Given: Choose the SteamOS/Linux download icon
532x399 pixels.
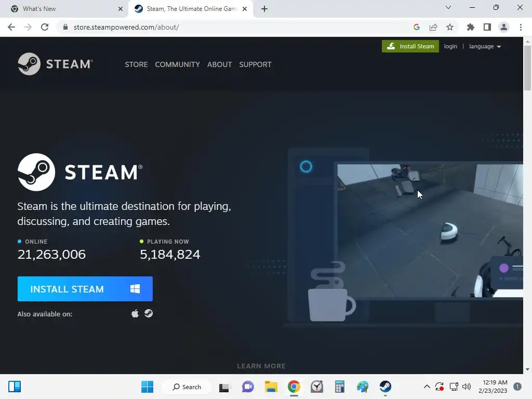Looking at the screenshot, I should click(x=149, y=313).
